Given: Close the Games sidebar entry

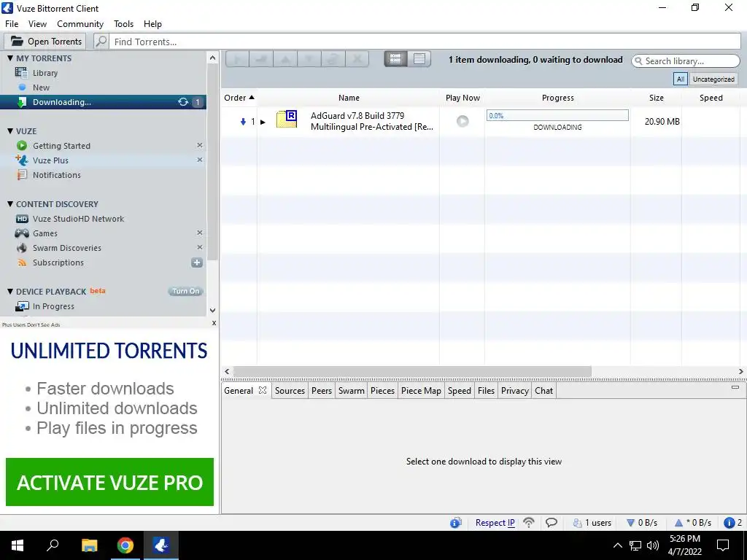Looking at the screenshot, I should [x=200, y=233].
